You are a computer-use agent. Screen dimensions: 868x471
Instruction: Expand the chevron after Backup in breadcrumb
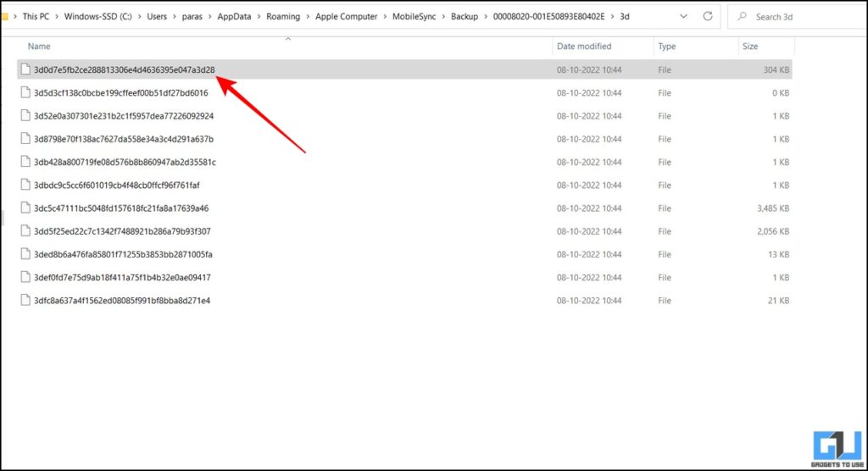click(486, 16)
